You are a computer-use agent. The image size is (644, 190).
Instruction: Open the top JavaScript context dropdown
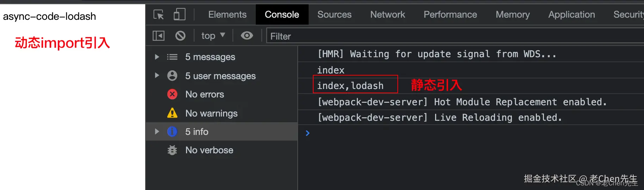tap(213, 36)
